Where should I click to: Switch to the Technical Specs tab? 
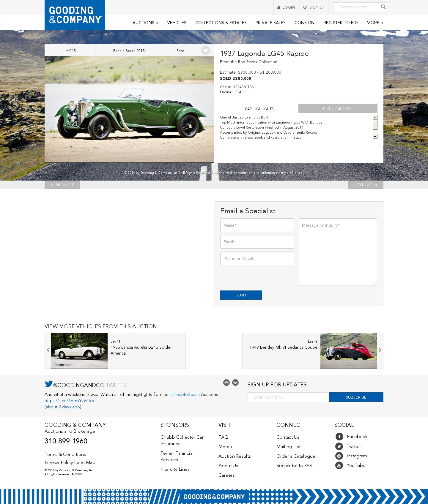click(x=338, y=109)
